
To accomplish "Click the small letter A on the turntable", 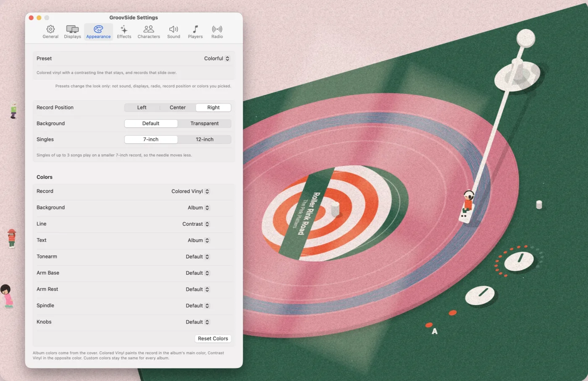I will pos(435,331).
